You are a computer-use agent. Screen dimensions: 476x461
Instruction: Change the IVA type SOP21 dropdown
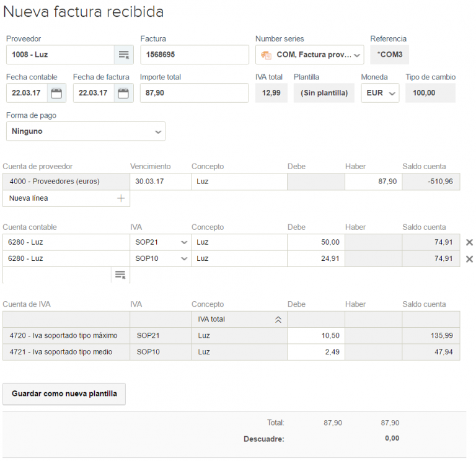tap(183, 242)
